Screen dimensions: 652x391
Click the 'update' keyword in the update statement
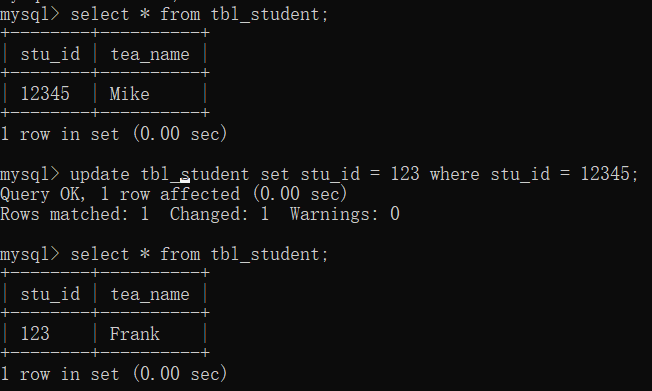pos(100,174)
